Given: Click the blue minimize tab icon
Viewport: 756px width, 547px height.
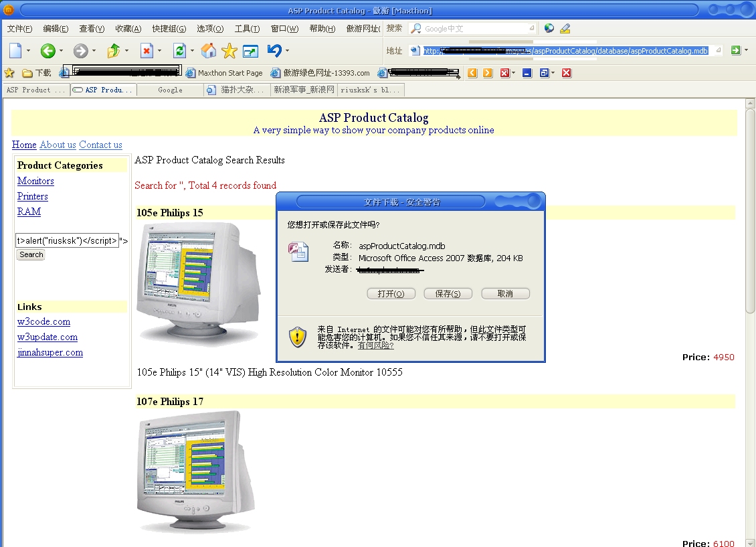Looking at the screenshot, I should pos(527,73).
